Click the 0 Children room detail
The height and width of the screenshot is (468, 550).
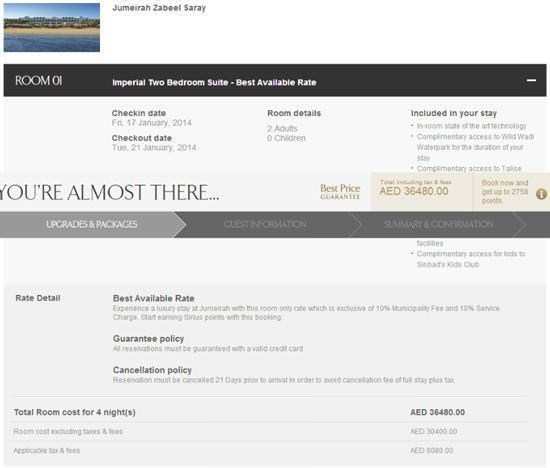coord(286,138)
